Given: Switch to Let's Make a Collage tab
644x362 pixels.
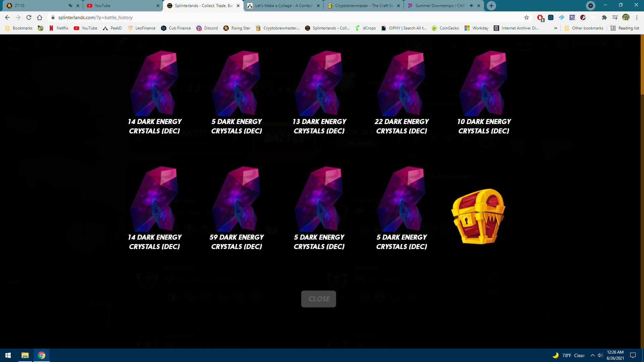Looking at the screenshot, I should click(x=283, y=6).
